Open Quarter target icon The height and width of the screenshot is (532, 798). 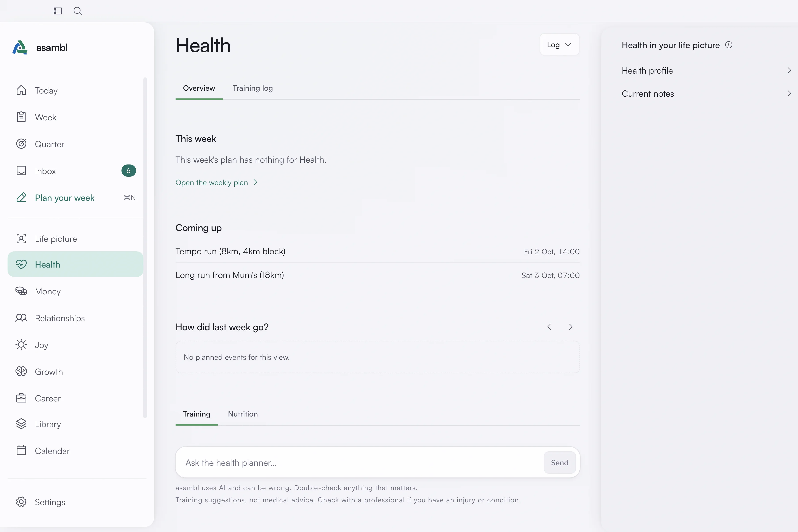coord(21,144)
